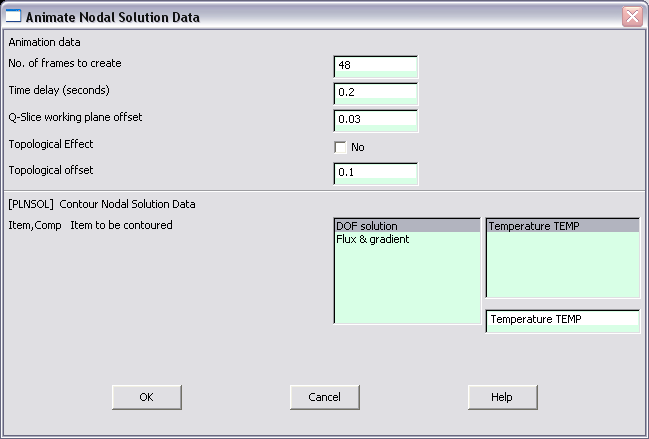
Task: Click the PLNSOL Contour Nodal Solution Data heading
Action: pyautogui.click(x=102, y=204)
